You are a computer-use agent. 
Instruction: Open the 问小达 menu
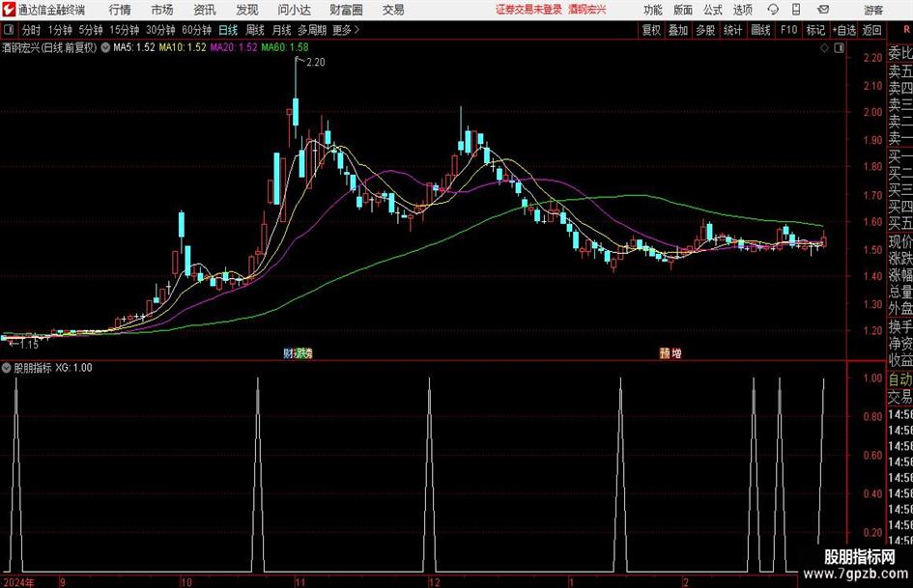(x=294, y=10)
